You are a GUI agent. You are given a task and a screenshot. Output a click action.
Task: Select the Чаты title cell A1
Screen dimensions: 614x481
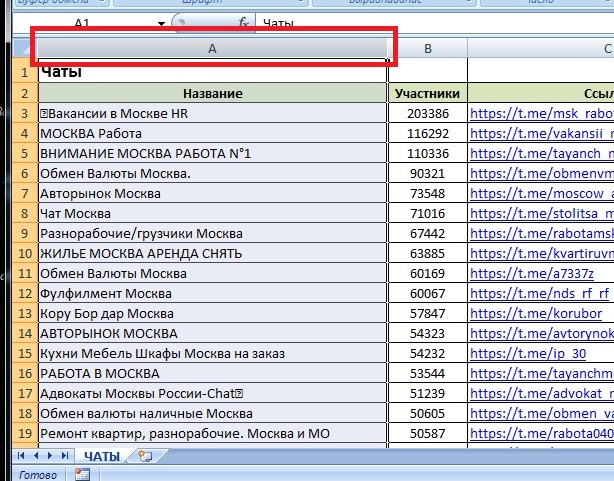pyautogui.click(x=212, y=72)
